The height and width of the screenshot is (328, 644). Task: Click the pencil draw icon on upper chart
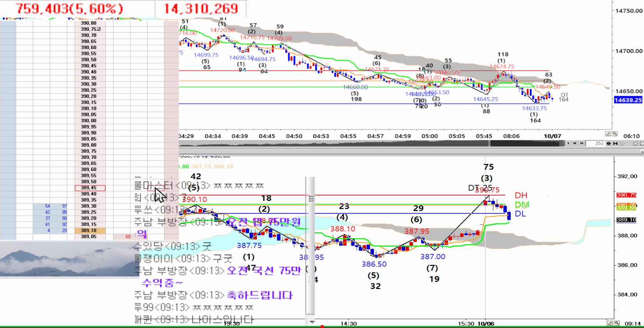[608, 134]
